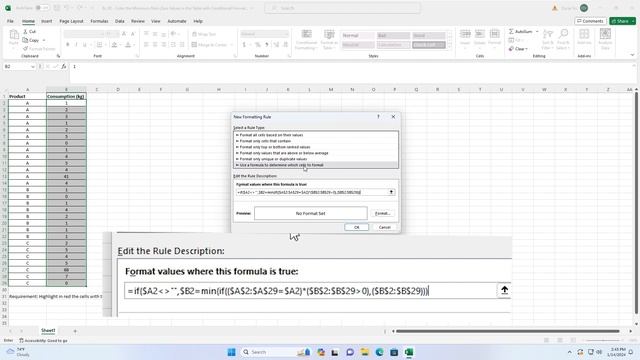Click the Increase Font Size icon
The image size is (640, 360).
click(124, 34)
